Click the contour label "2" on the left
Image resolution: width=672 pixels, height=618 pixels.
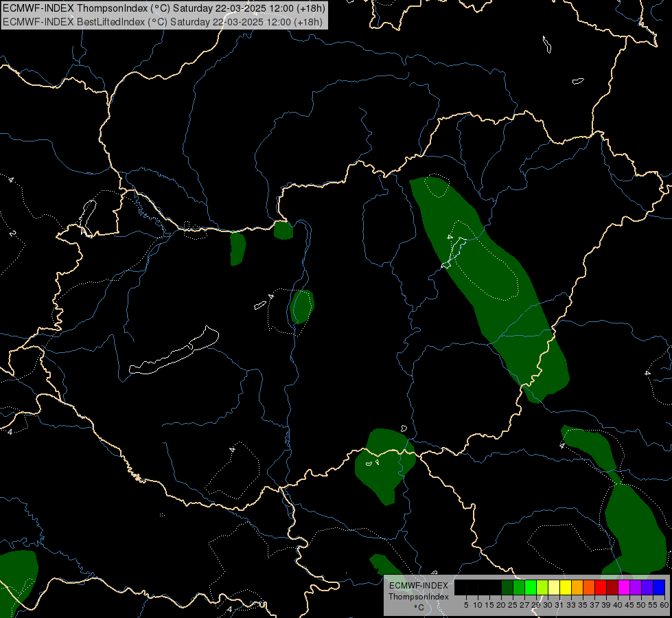click(12, 233)
